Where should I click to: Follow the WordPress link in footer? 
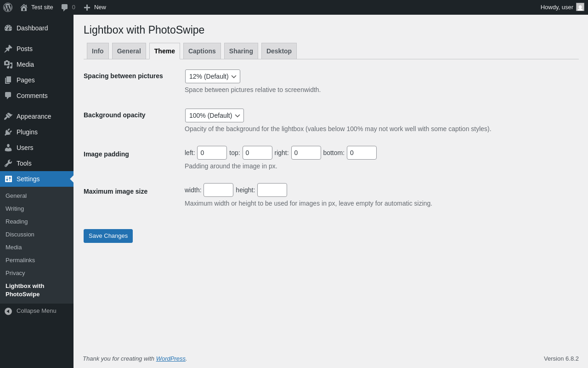point(171,358)
